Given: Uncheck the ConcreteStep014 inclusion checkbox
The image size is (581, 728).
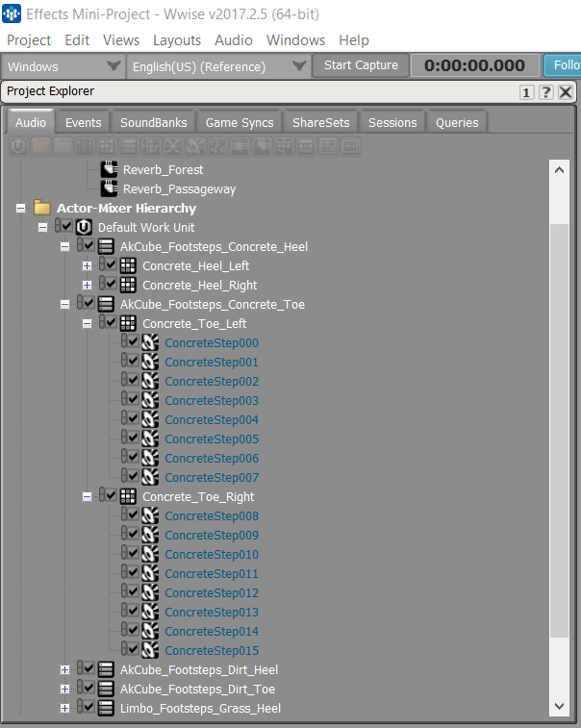Looking at the screenshot, I should point(134,630).
